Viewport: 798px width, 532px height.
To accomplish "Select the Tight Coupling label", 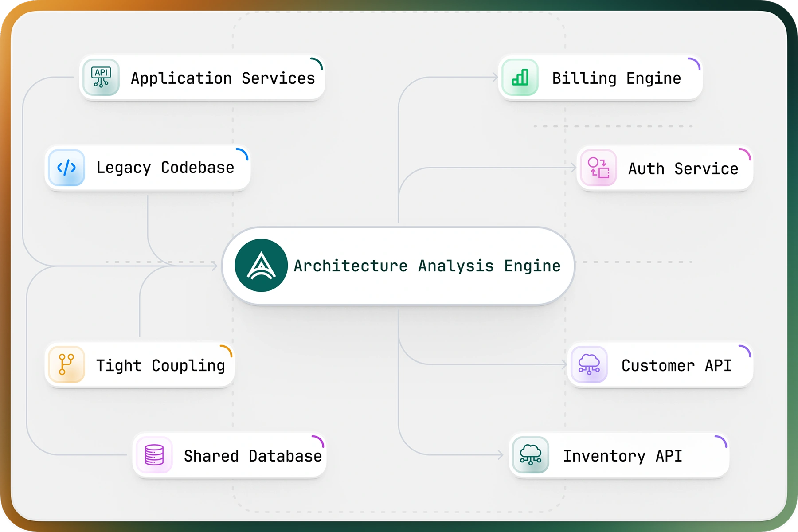I will click(160, 366).
